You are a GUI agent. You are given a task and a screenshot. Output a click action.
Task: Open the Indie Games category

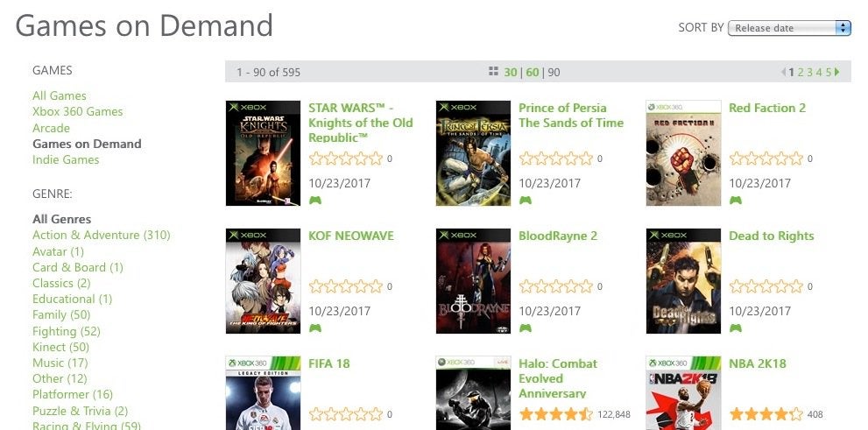66,159
